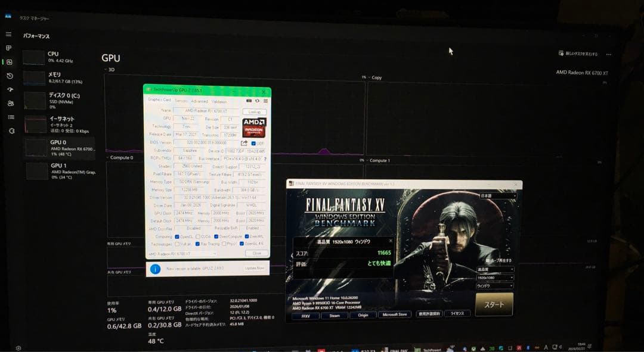Switch to the Sensors tab in GPU-Z
The height and width of the screenshot is (352, 644).
pyautogui.click(x=181, y=101)
